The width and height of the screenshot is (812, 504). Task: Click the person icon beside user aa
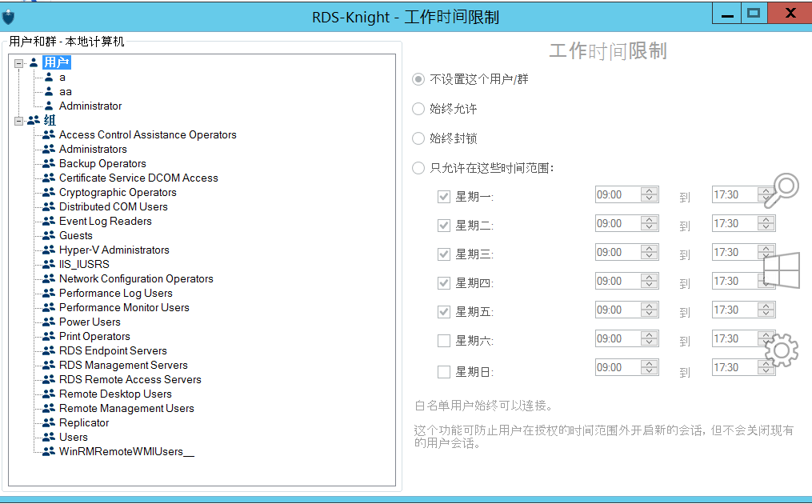click(49, 92)
